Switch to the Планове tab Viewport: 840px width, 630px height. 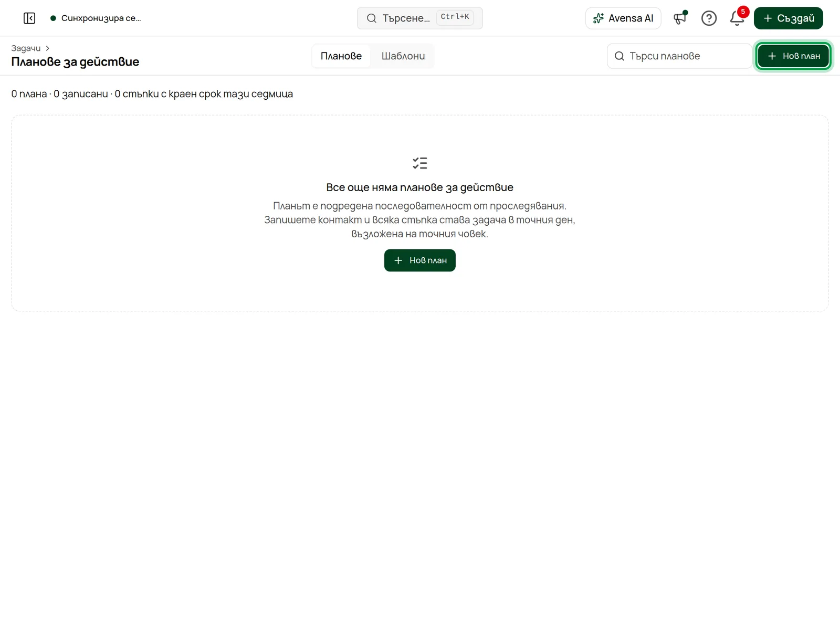pyautogui.click(x=341, y=56)
